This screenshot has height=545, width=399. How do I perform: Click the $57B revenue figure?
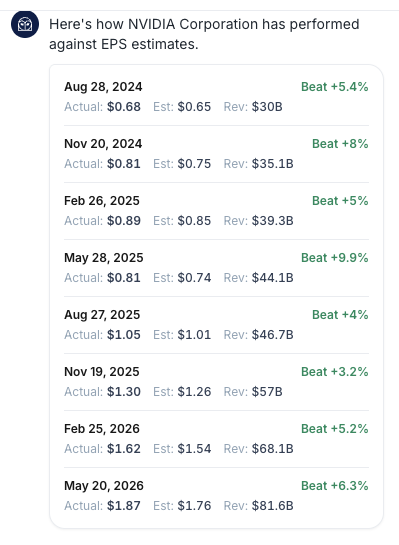pyautogui.click(x=267, y=392)
